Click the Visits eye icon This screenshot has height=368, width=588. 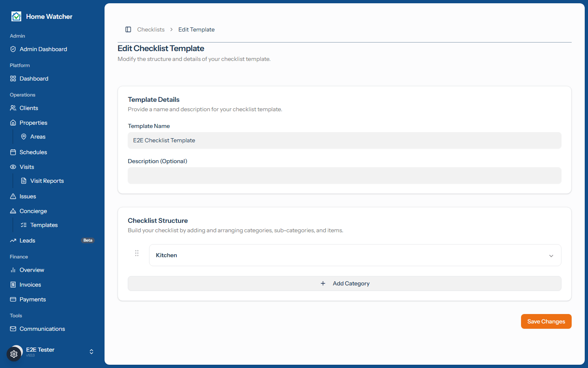coord(13,167)
